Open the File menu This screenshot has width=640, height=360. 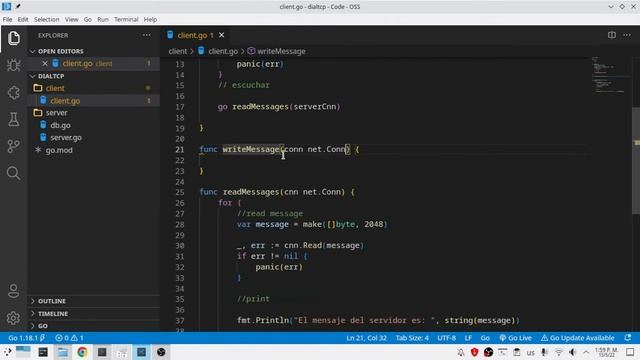(7, 19)
